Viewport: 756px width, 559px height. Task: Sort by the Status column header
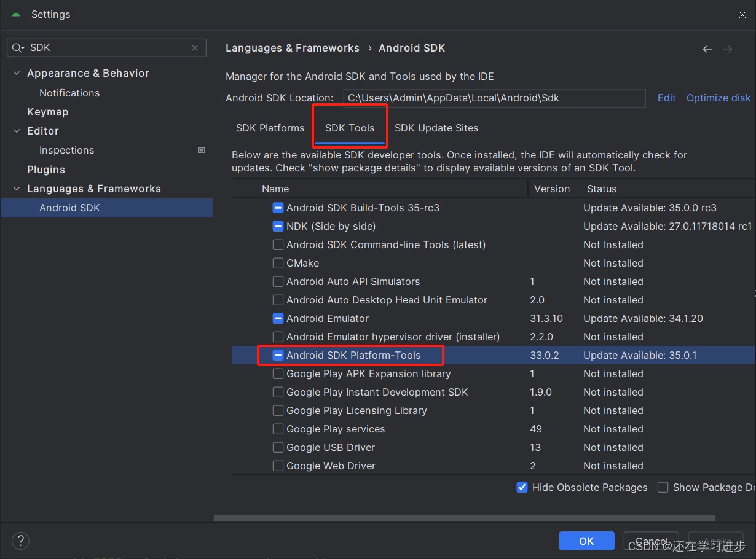668,189
